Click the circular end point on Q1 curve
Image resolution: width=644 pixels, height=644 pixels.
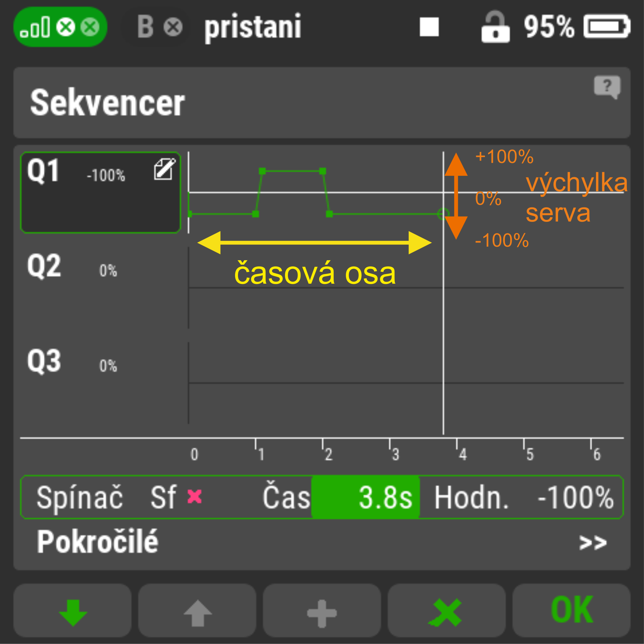click(x=443, y=214)
